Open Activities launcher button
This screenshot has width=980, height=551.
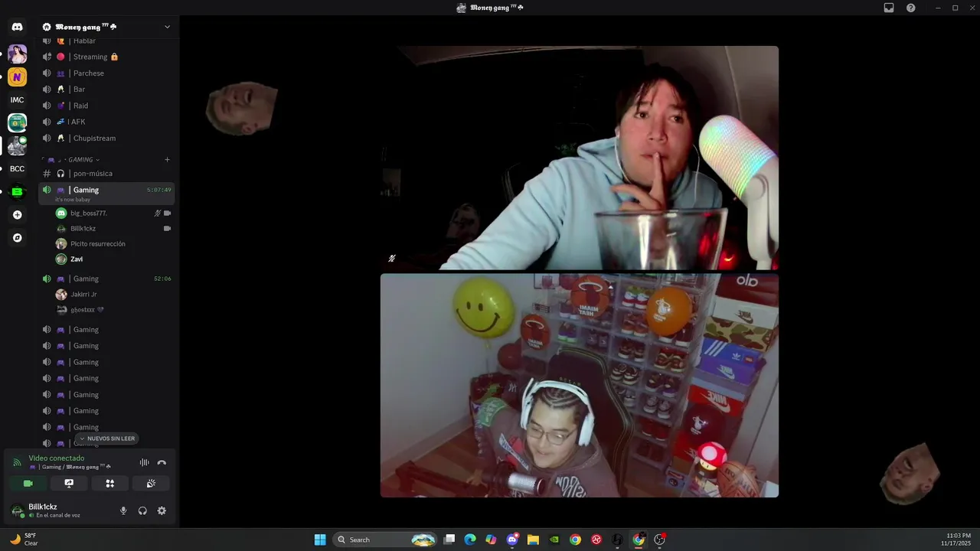click(x=109, y=483)
